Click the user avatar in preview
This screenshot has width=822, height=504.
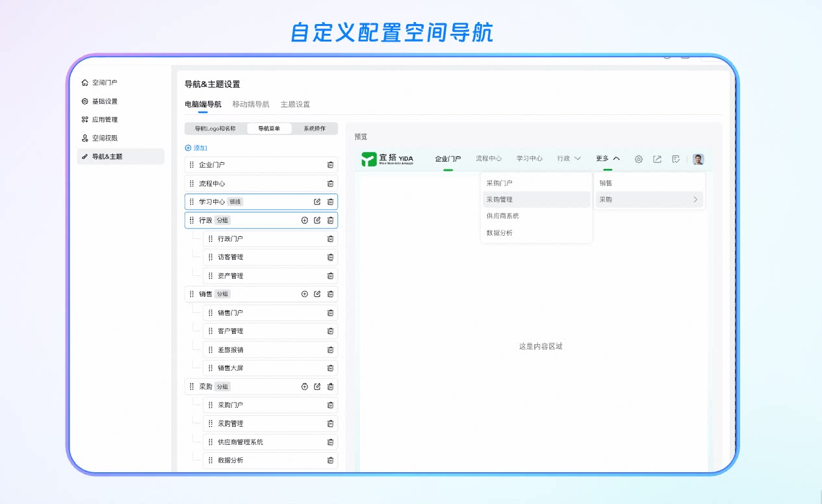(698, 159)
